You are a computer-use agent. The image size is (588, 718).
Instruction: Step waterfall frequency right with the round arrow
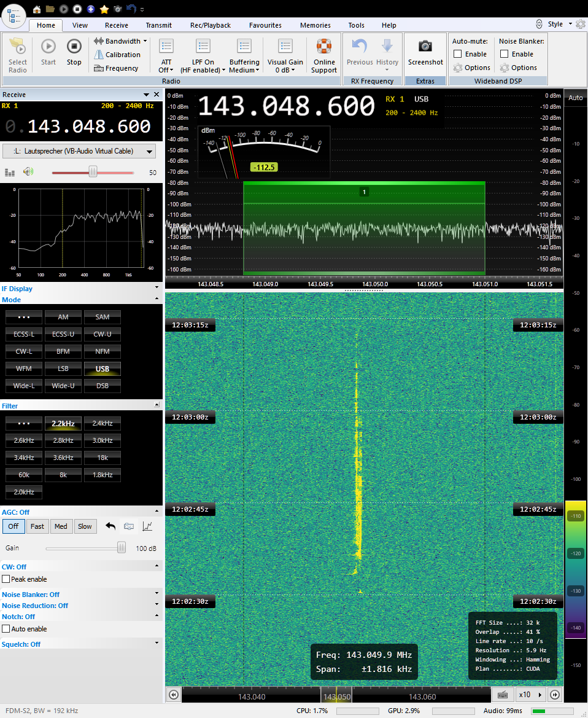coord(555,695)
